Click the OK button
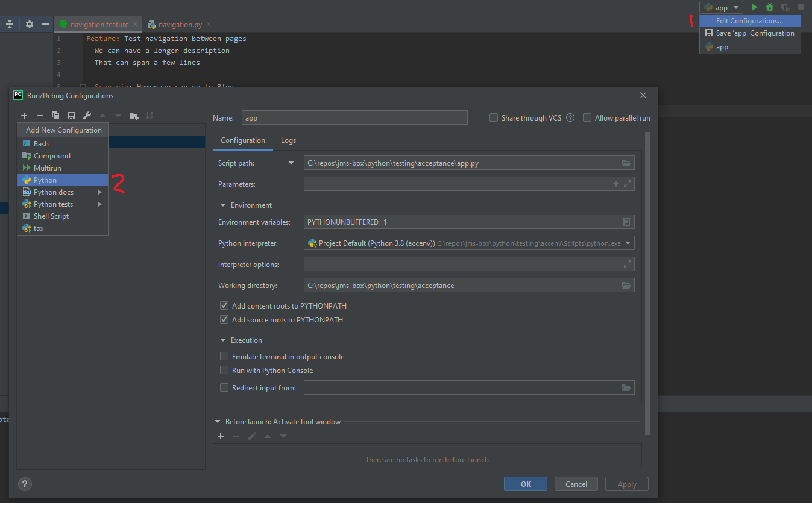The height and width of the screenshot is (520, 812). (526, 484)
